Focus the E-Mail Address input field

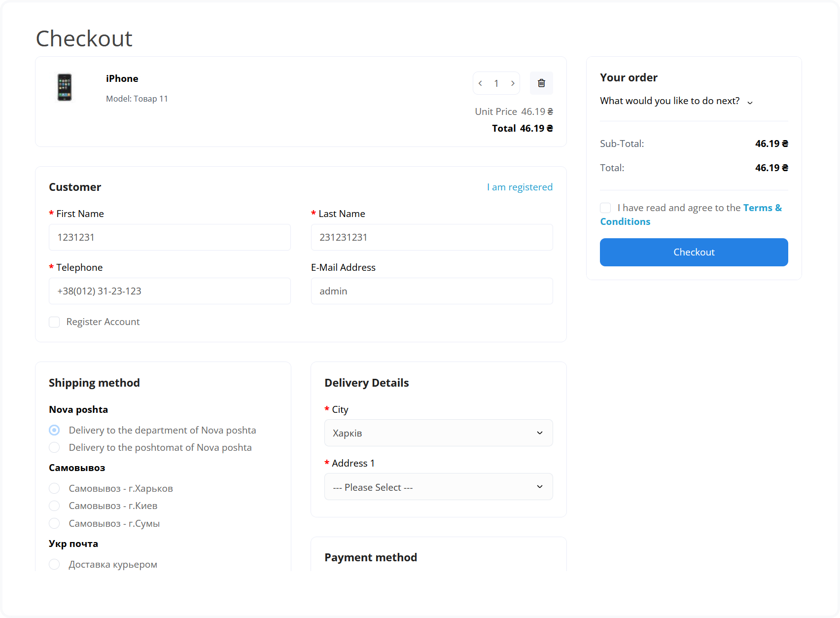point(432,291)
